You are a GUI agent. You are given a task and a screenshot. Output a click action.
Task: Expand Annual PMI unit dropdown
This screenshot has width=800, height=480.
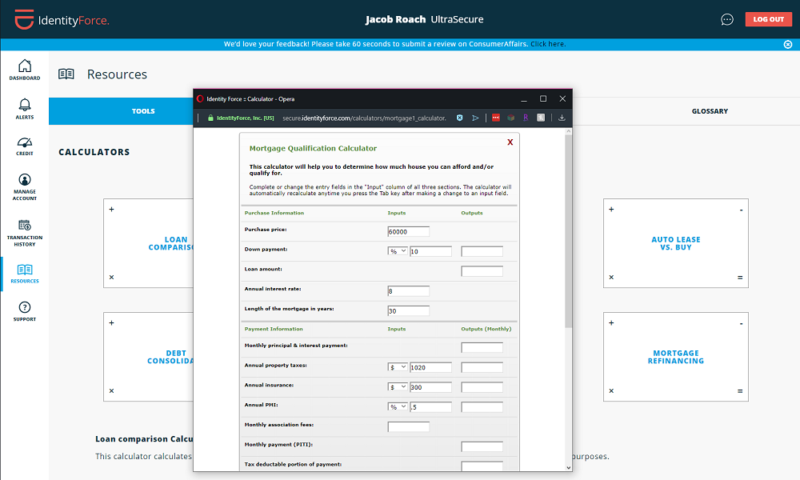(x=397, y=406)
